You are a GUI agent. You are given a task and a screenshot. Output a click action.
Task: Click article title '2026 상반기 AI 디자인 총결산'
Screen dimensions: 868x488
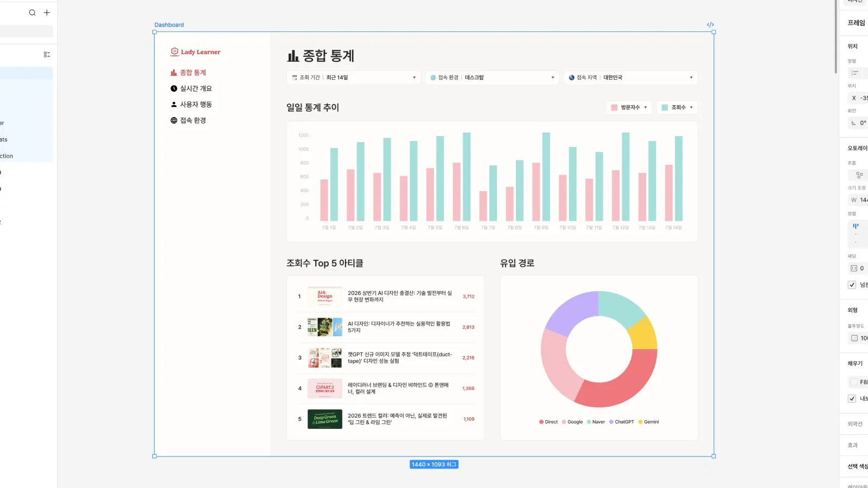400,297
